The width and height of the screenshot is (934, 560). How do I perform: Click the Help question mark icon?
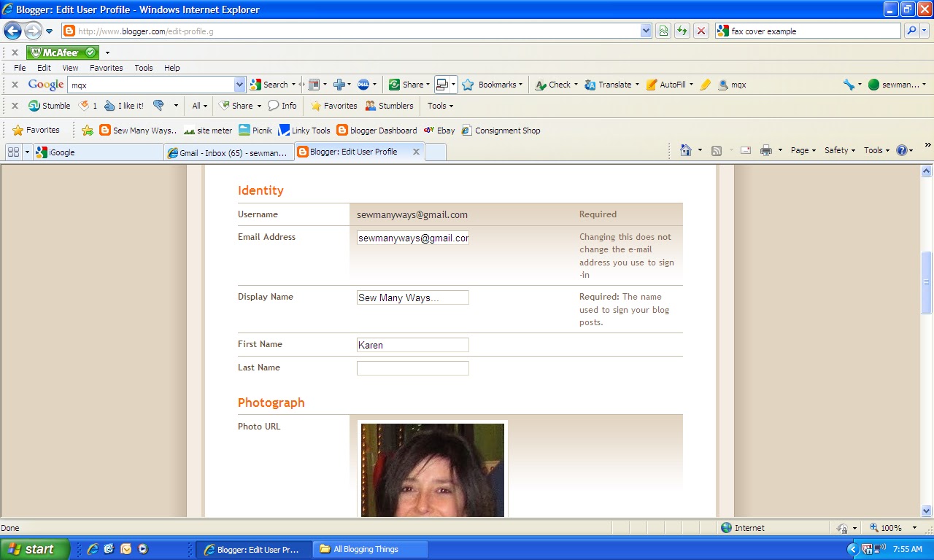point(902,150)
